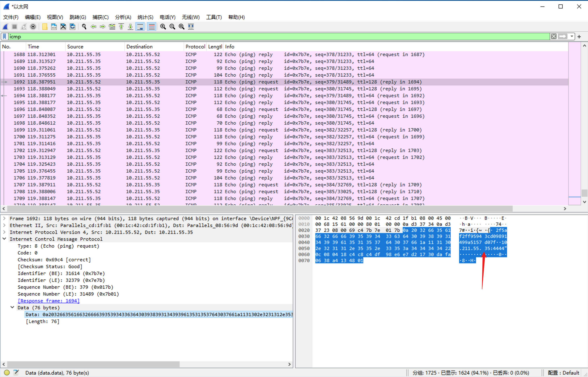Click the expert info circle in status bar

point(7,372)
